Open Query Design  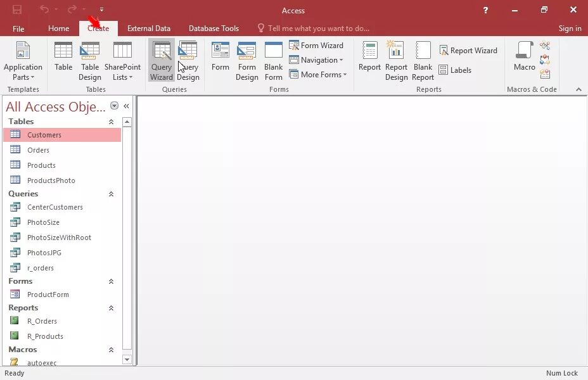188,61
